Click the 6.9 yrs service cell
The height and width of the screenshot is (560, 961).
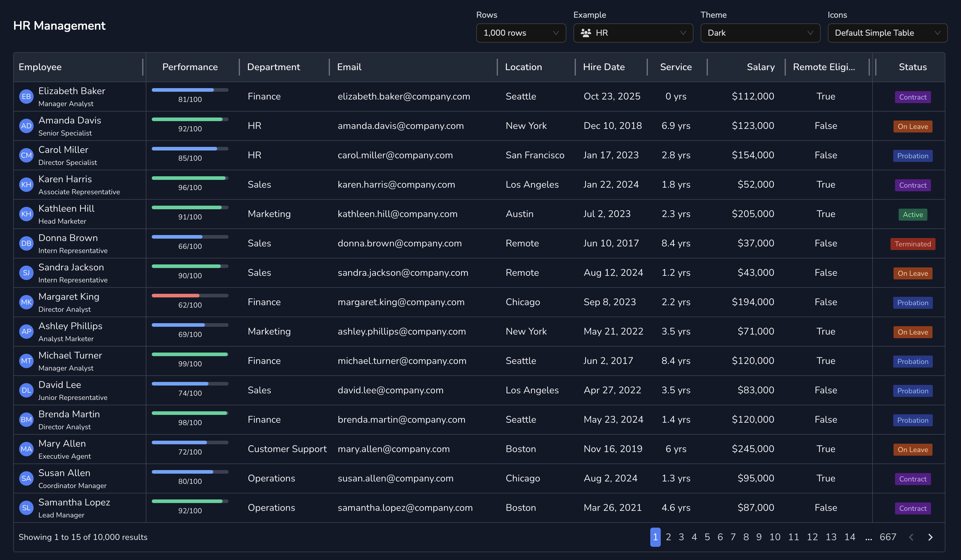point(676,126)
